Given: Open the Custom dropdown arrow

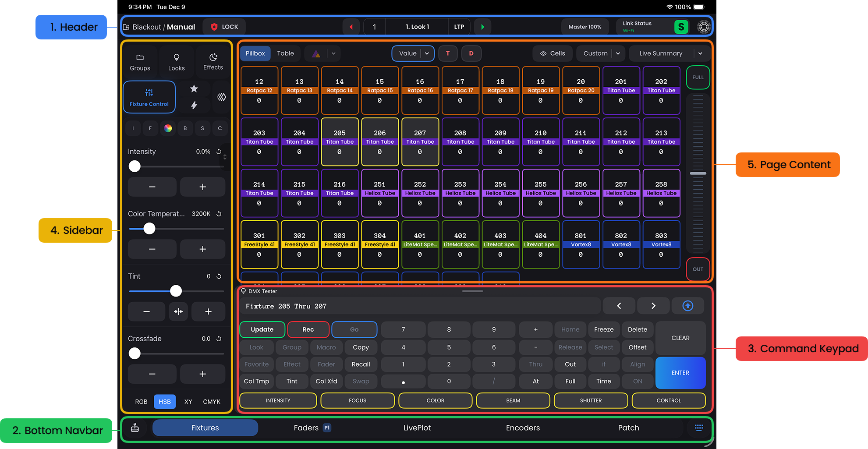Looking at the screenshot, I should click(x=618, y=53).
